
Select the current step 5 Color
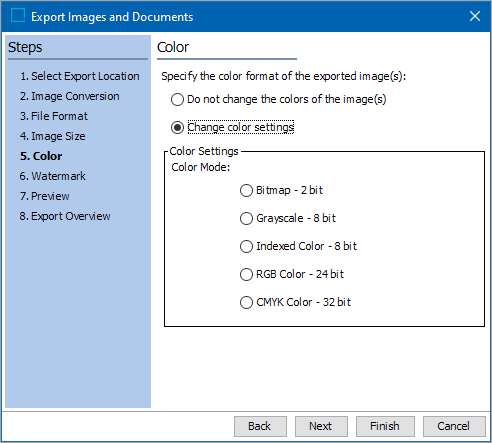tap(41, 156)
